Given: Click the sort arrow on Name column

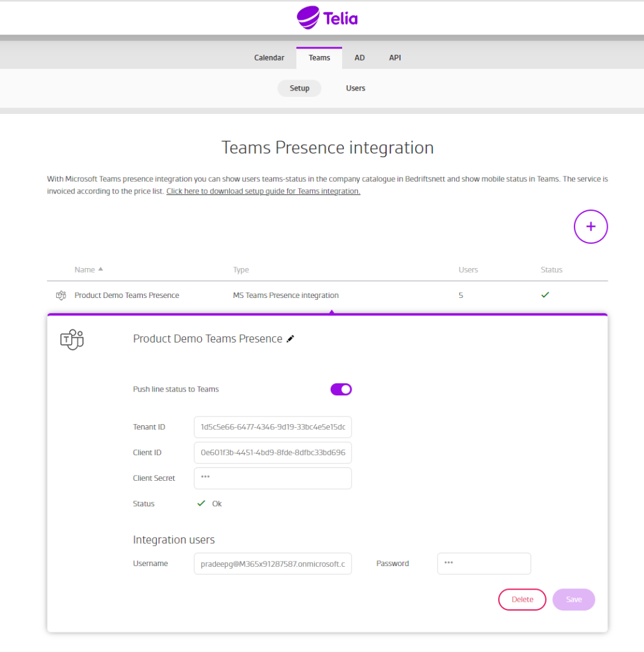Looking at the screenshot, I should (100, 269).
